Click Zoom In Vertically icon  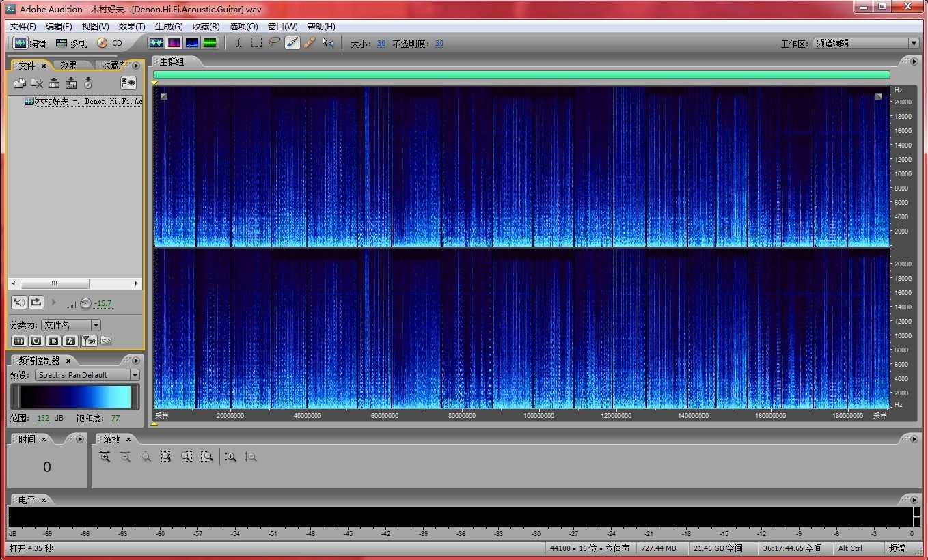230,457
